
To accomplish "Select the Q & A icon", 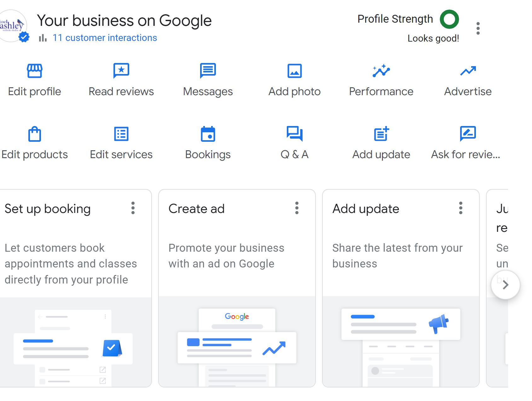I will [x=294, y=134].
